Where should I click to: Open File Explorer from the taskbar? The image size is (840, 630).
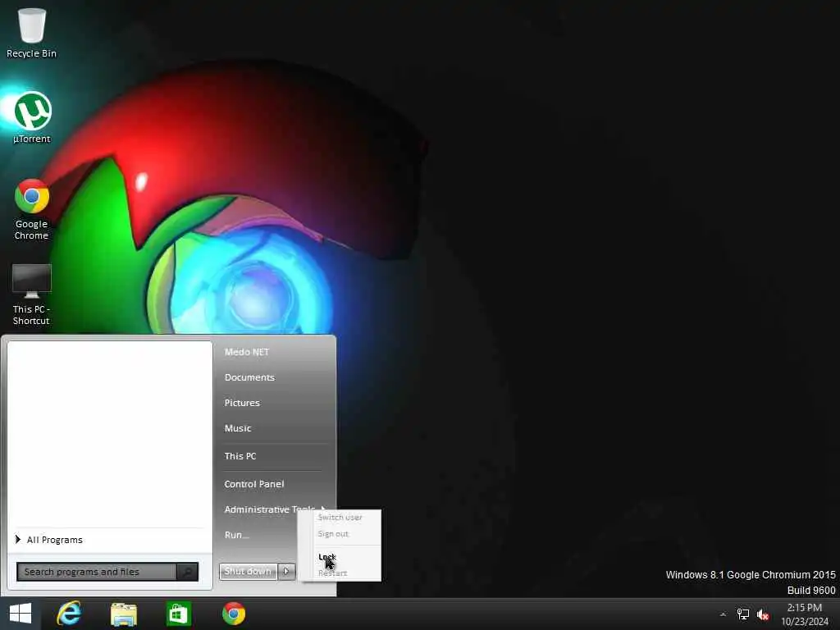tap(124, 614)
